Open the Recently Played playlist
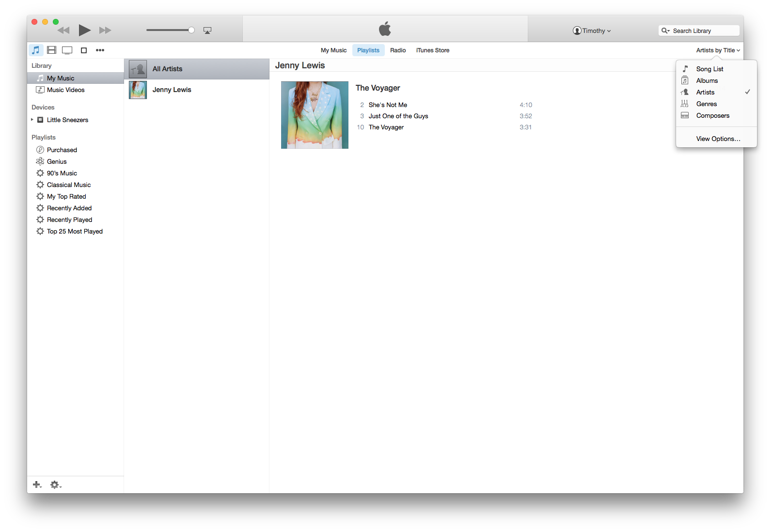The height and width of the screenshot is (532, 773). tap(76, 219)
